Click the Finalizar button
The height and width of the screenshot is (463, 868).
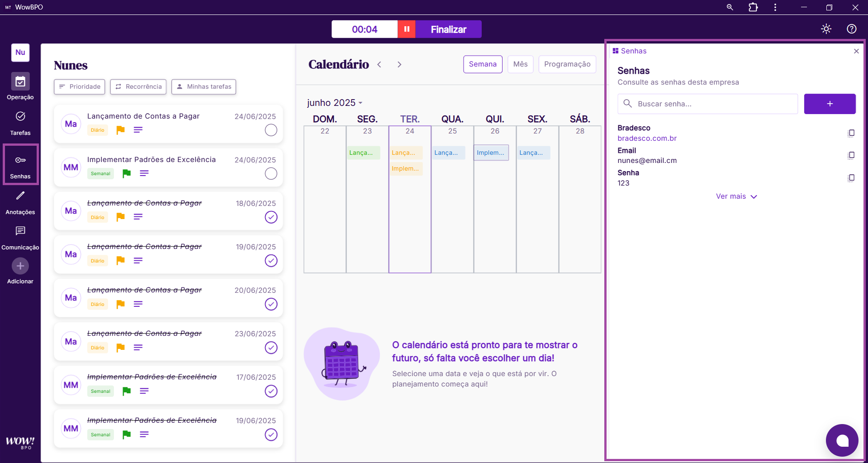click(x=448, y=29)
